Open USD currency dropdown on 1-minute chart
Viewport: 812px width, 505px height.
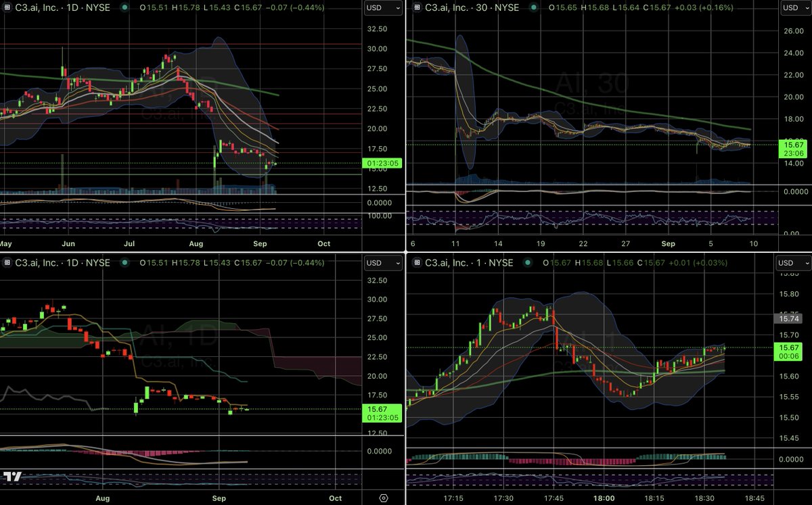tap(792, 263)
